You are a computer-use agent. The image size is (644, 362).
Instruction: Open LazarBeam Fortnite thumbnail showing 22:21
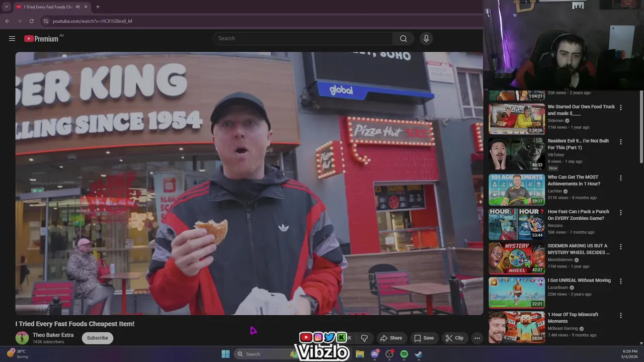[x=517, y=293]
